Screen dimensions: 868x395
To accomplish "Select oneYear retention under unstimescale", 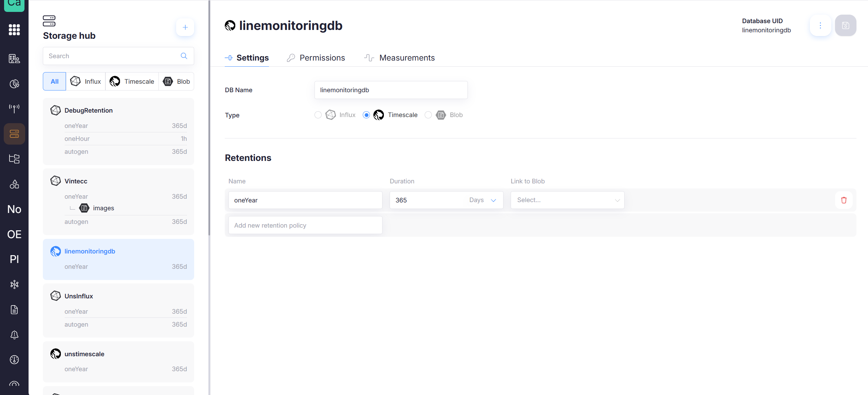I will pyautogui.click(x=125, y=369).
